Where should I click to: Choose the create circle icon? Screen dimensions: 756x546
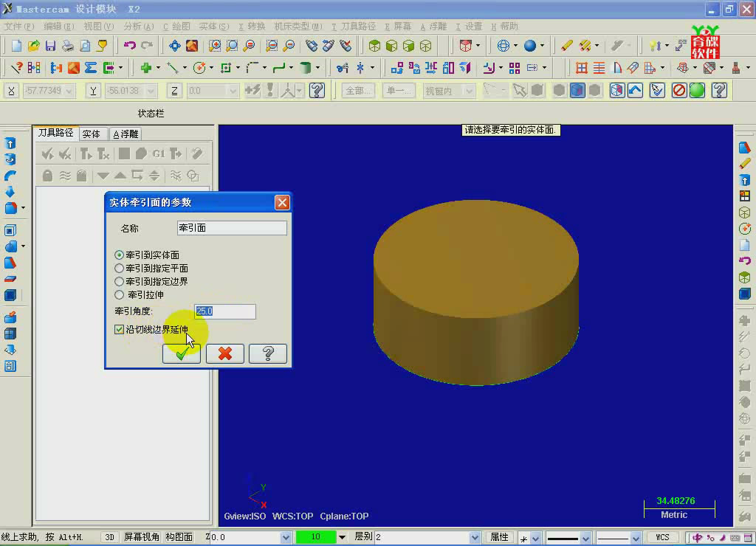point(199,68)
